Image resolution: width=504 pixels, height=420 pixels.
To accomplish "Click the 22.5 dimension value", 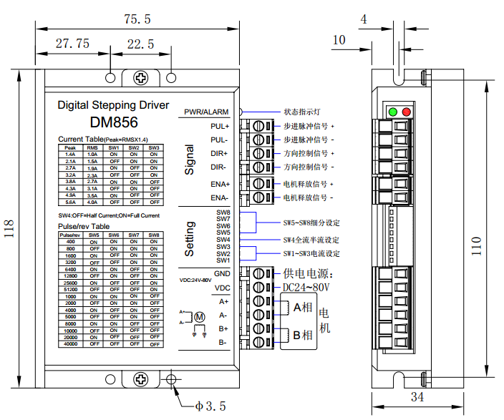I will click(x=140, y=44).
